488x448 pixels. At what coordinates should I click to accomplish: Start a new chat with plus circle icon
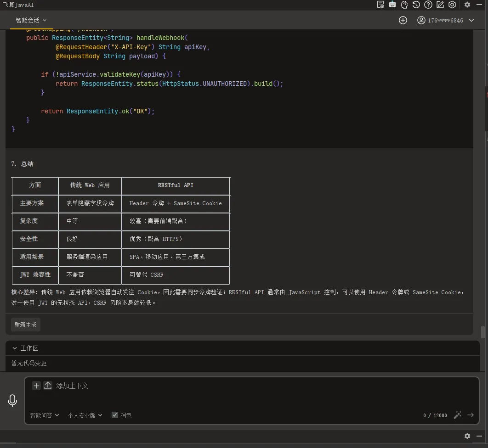pyautogui.click(x=403, y=20)
